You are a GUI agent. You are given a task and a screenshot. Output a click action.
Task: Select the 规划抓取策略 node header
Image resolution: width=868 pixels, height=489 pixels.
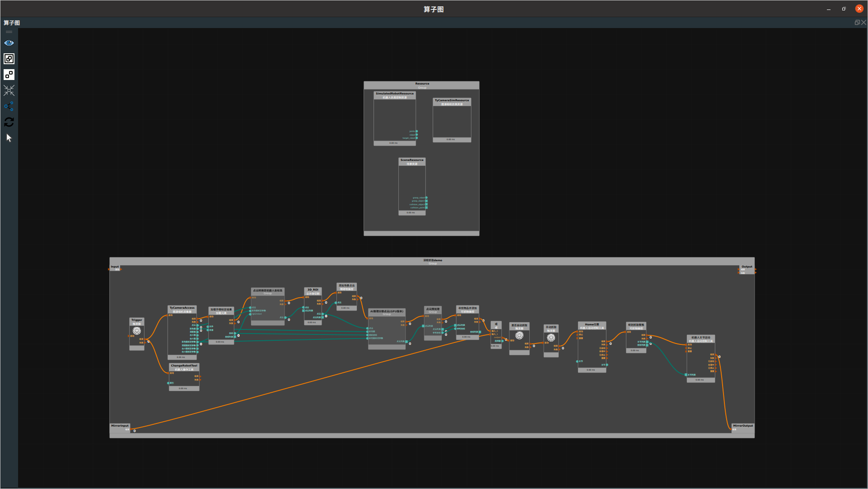click(x=636, y=326)
